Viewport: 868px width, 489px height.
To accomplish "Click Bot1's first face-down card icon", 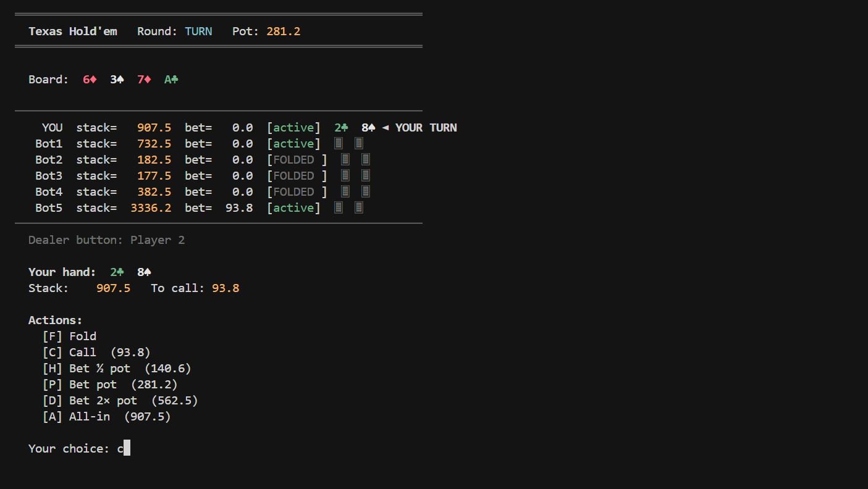I will coord(339,144).
